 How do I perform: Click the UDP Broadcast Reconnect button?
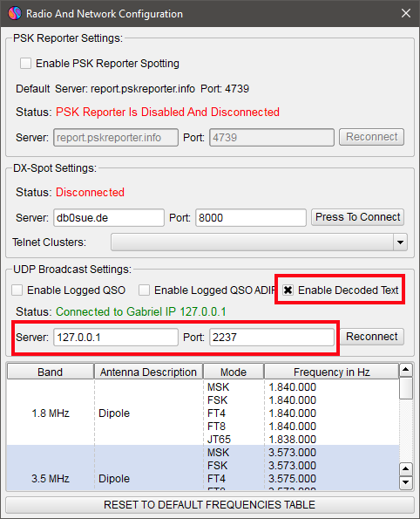click(x=372, y=337)
